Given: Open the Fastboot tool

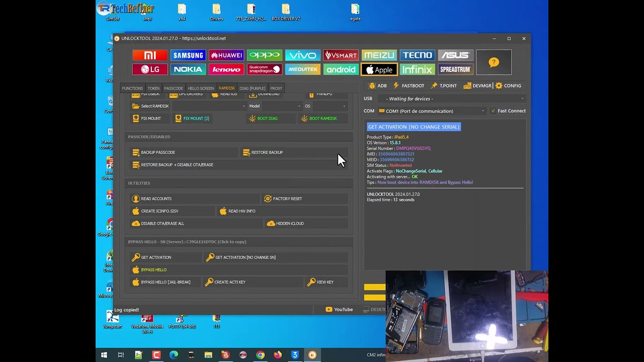Looking at the screenshot, I should 409,85.
